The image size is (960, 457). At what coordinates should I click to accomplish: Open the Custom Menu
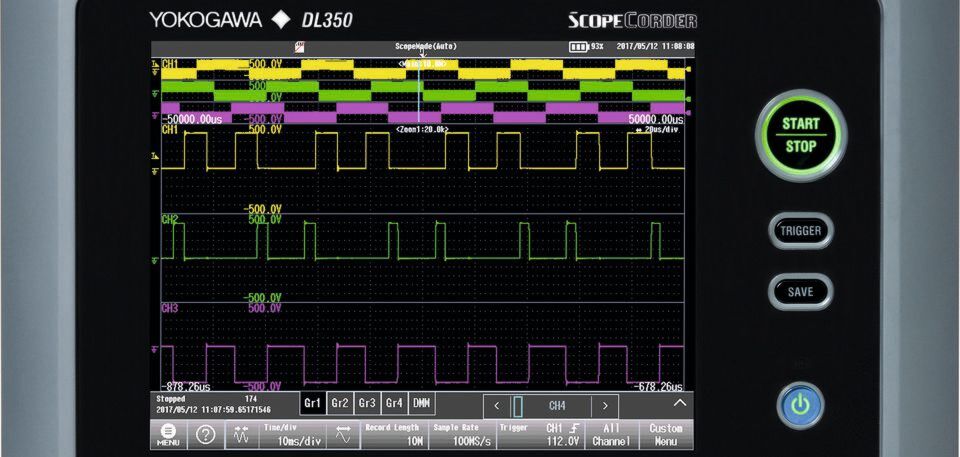coord(666,434)
